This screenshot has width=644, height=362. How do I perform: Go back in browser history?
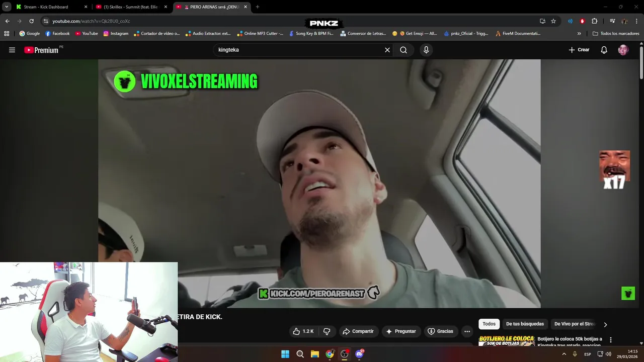7,21
